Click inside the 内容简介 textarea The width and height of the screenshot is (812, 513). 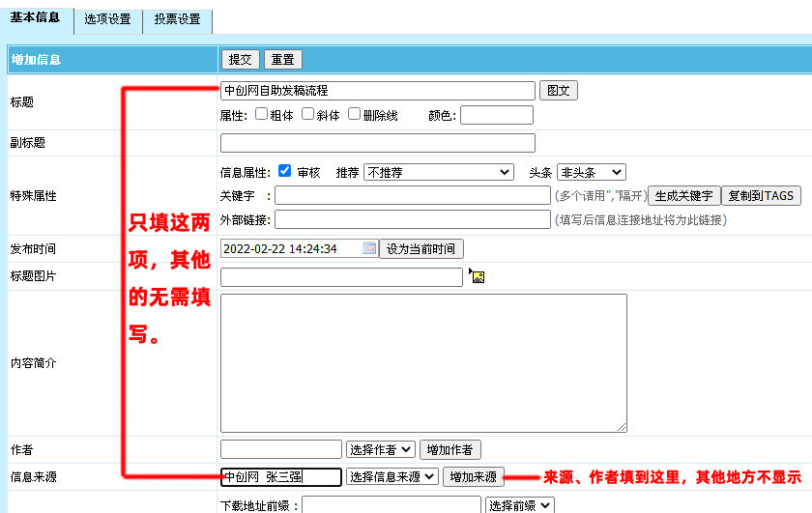(423, 363)
